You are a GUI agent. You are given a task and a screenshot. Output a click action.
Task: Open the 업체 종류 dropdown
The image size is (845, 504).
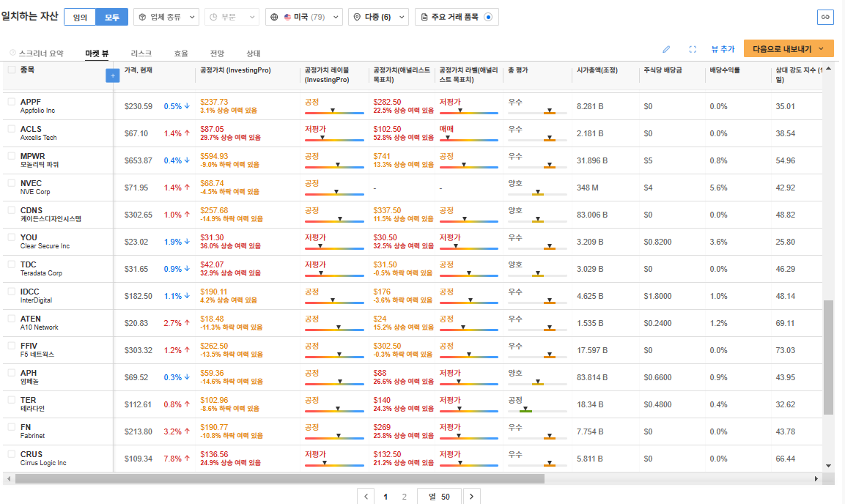pyautogui.click(x=166, y=18)
